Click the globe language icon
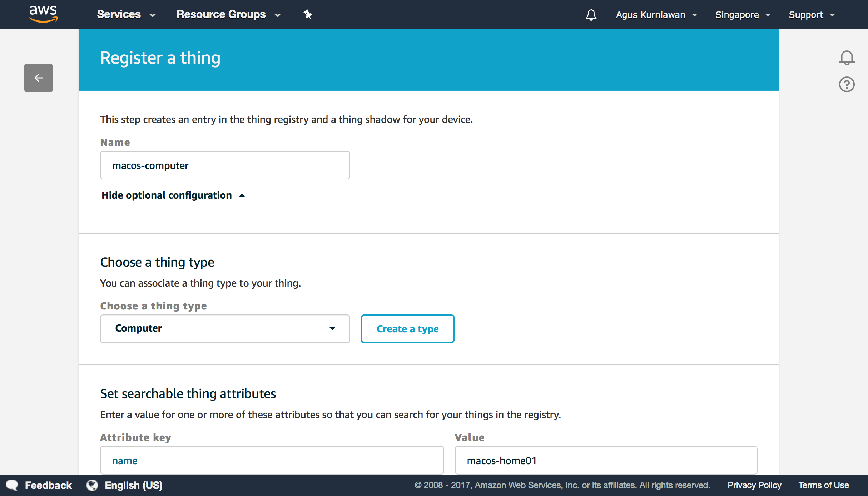Screen dimensions: 868x496 point(92,485)
